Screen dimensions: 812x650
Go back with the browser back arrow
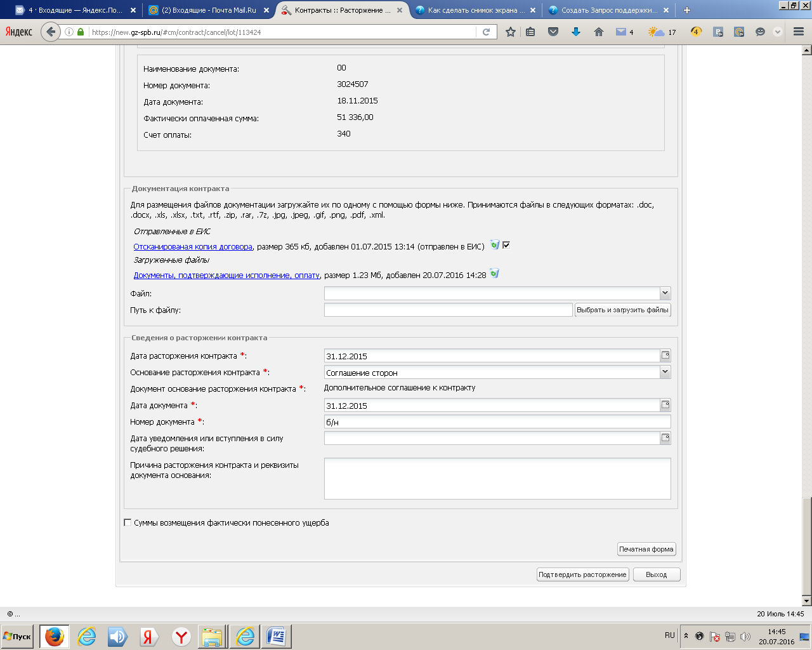(51, 32)
